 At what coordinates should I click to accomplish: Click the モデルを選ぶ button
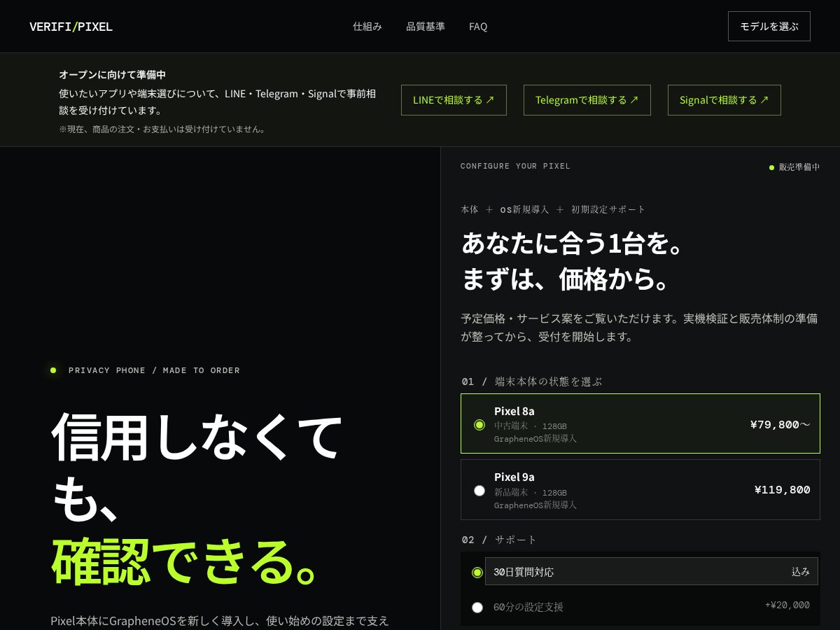point(769,26)
